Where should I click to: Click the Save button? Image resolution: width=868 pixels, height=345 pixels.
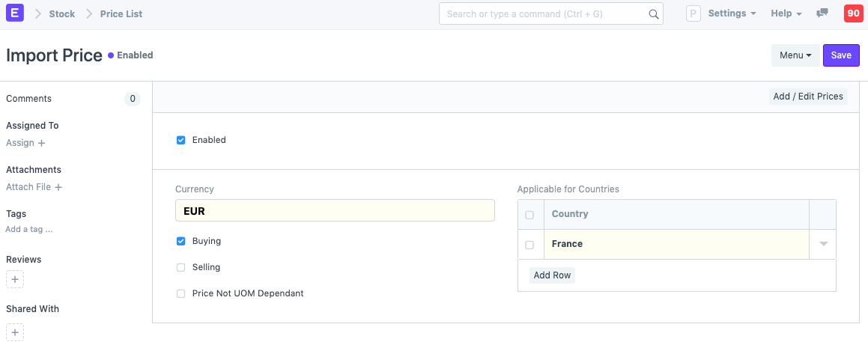coord(841,55)
